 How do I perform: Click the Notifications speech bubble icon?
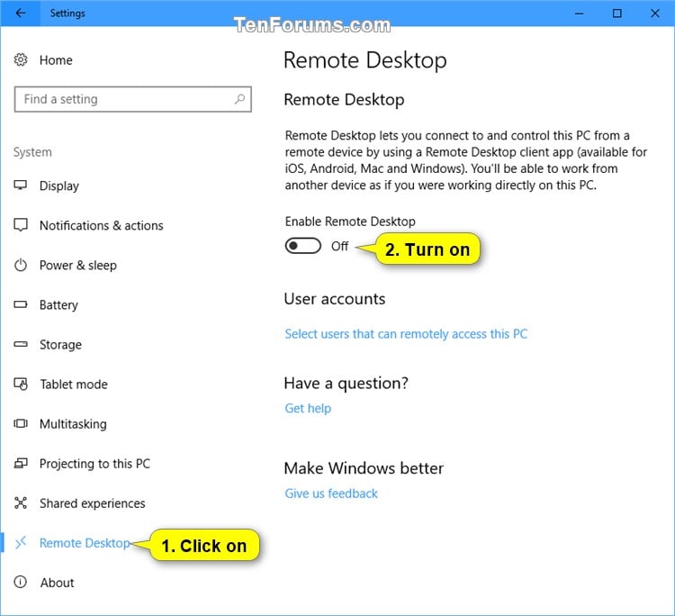pos(21,225)
